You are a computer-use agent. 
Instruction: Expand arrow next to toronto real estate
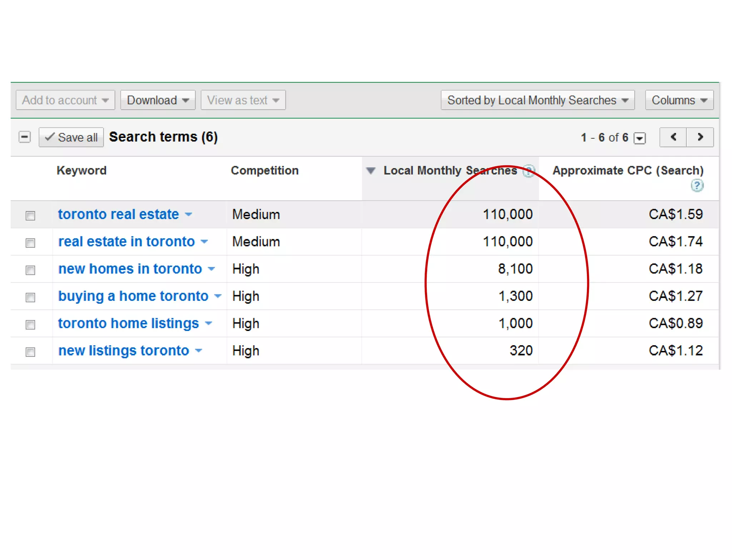pyautogui.click(x=188, y=214)
